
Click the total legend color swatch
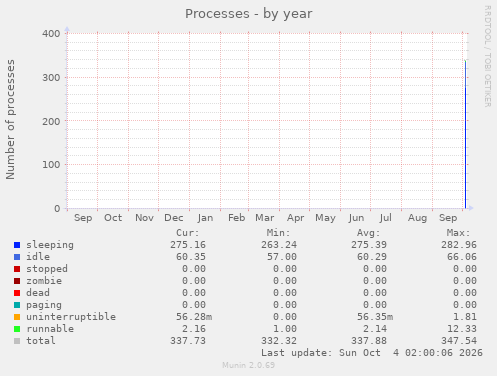(17, 341)
